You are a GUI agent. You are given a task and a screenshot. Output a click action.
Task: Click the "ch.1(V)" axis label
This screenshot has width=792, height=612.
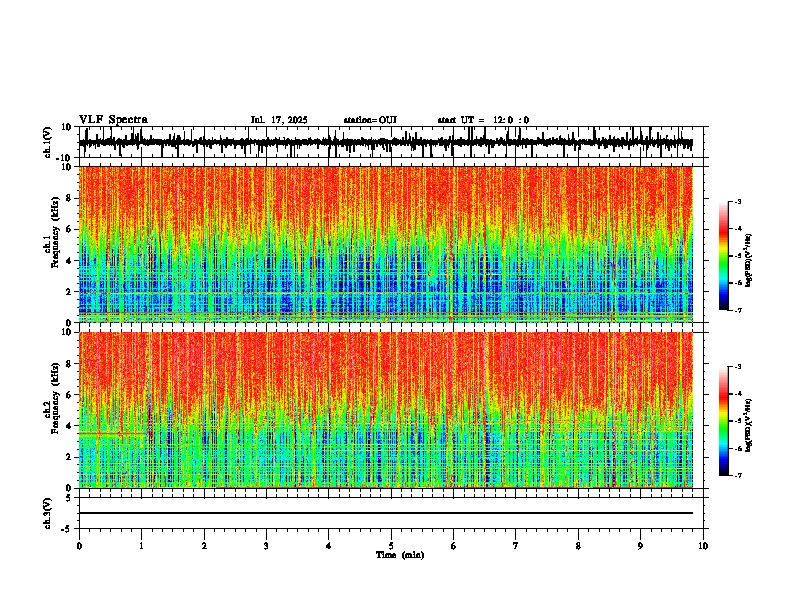click(48, 143)
